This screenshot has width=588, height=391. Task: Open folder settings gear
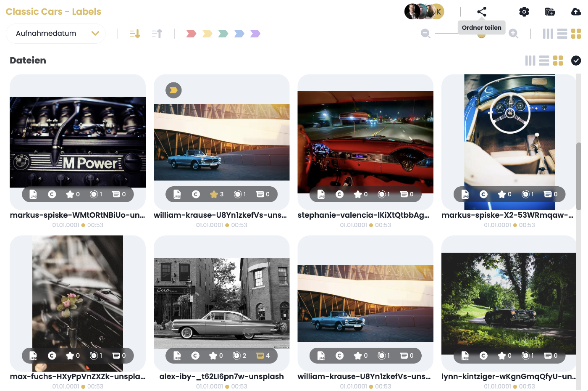pyautogui.click(x=524, y=12)
